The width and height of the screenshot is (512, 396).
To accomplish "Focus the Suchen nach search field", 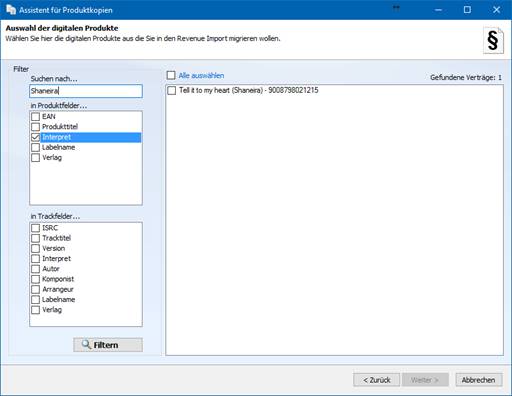I will (x=86, y=91).
